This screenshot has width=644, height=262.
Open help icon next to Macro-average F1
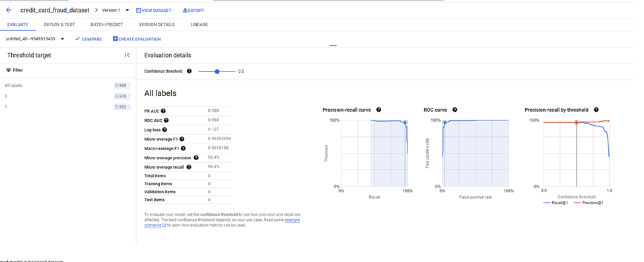(183, 148)
